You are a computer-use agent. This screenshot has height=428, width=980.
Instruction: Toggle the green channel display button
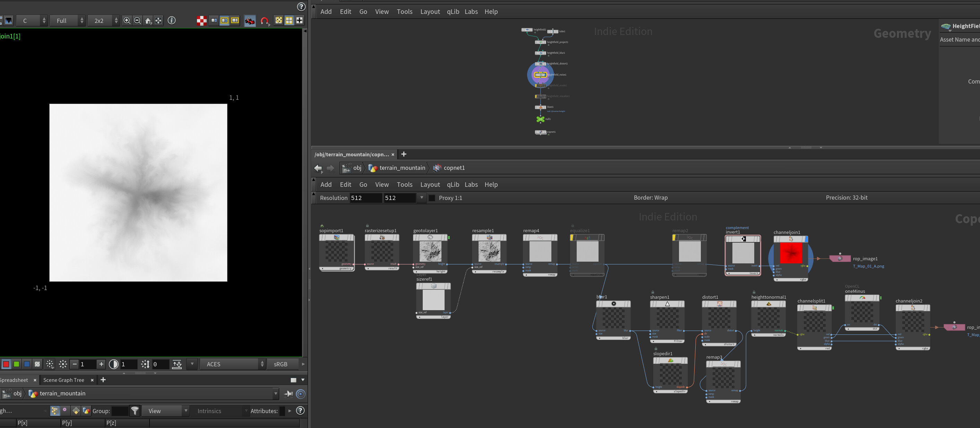(x=16, y=364)
